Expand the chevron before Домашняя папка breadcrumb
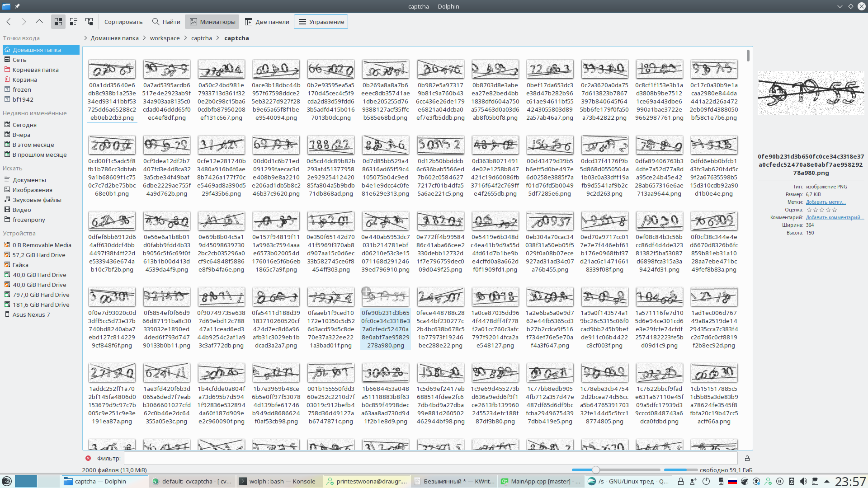 85,38
